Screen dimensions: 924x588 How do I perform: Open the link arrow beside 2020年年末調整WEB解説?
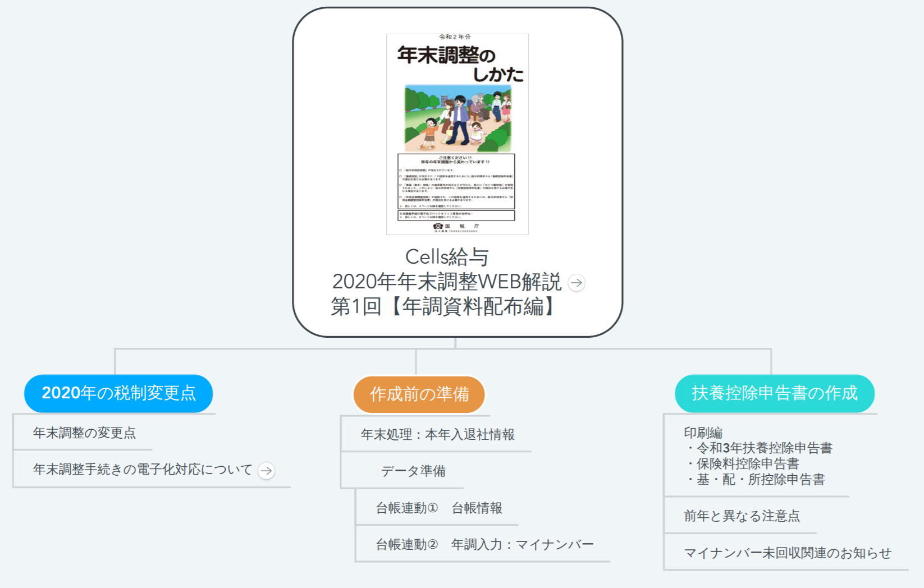(577, 282)
